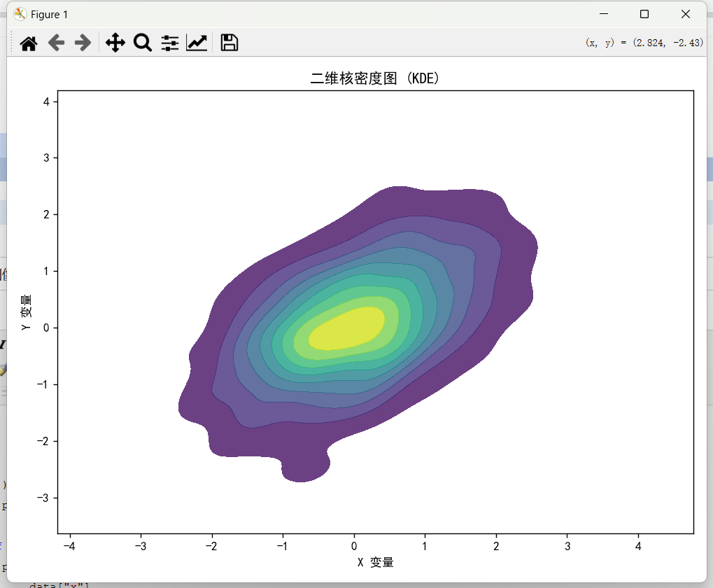Go forward to next view arrow
The image size is (713, 588).
83,43
